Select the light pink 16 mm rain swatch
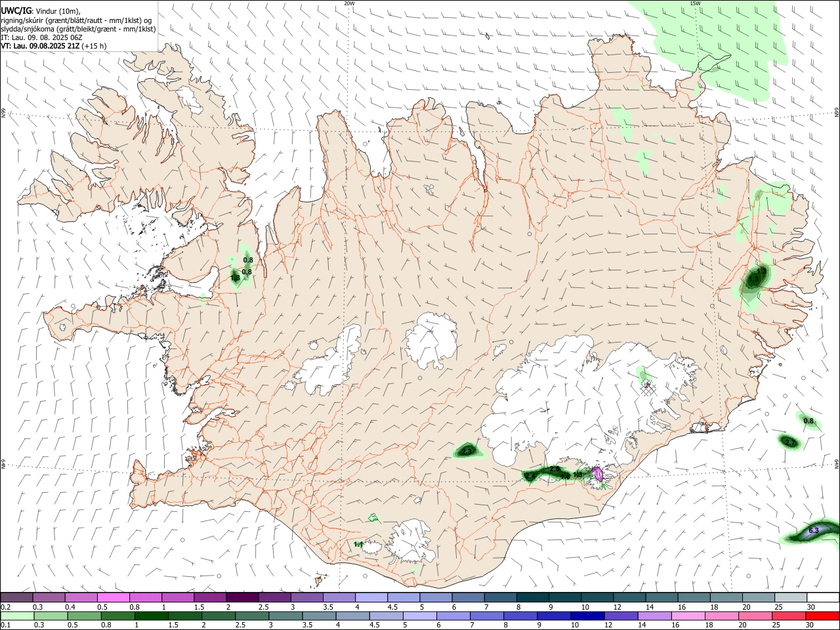The width and height of the screenshot is (840, 630). (x=688, y=616)
